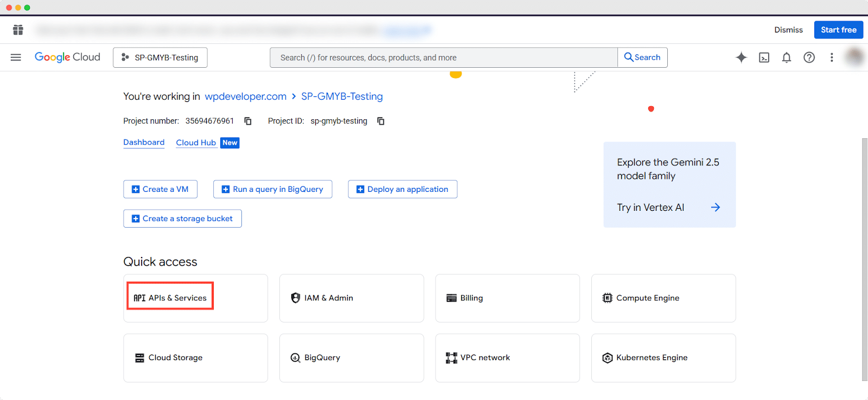868x400 pixels.
Task: Click the Start free button
Action: [x=839, y=30]
